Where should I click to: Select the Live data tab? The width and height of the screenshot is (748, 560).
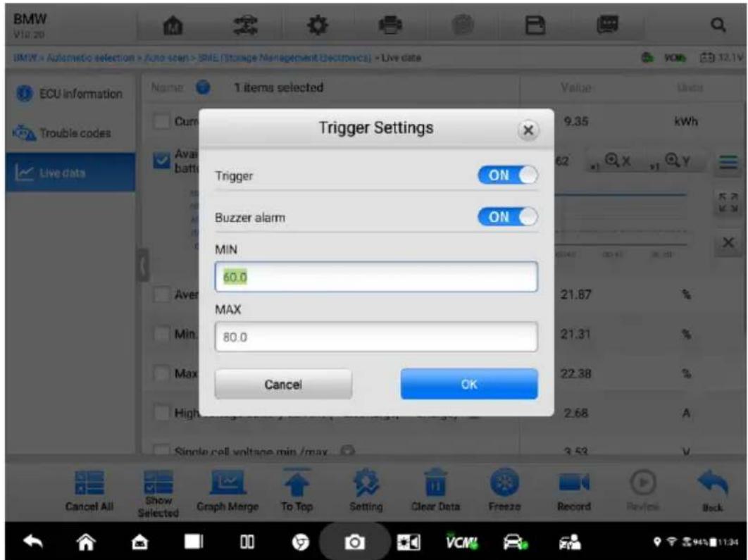70,172
